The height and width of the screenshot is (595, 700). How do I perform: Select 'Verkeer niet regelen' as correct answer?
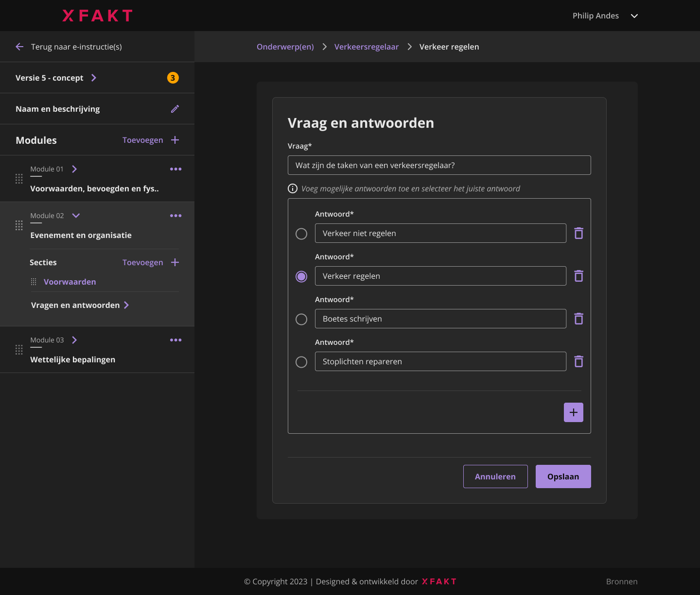[301, 234]
